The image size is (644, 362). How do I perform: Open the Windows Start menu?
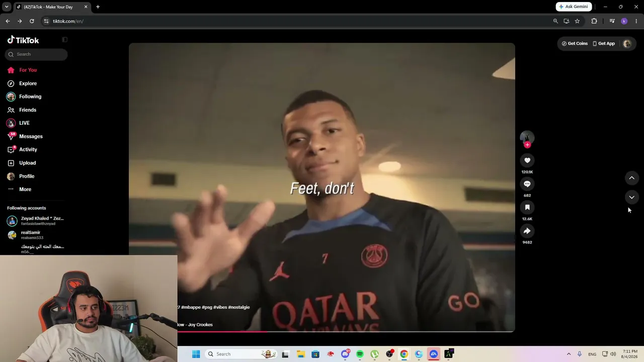(196, 354)
